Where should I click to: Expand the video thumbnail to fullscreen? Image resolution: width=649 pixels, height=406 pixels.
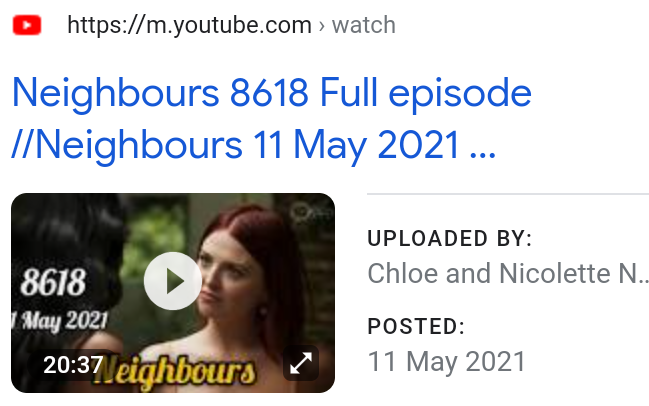(x=301, y=363)
